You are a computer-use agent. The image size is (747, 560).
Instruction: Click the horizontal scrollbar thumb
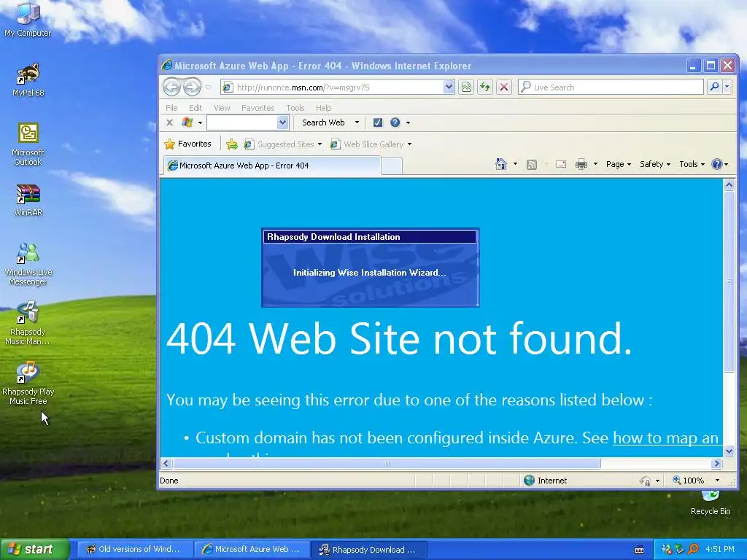tap(387, 463)
